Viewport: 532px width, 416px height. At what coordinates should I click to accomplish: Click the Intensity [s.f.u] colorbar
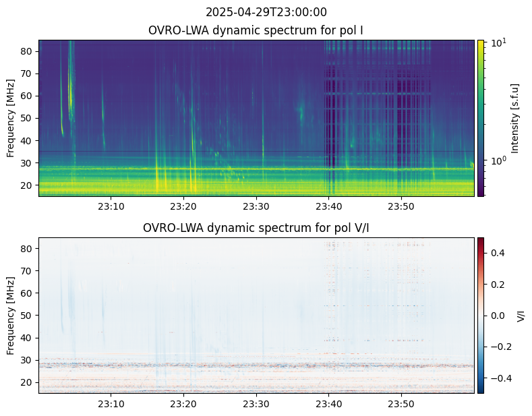click(481, 118)
